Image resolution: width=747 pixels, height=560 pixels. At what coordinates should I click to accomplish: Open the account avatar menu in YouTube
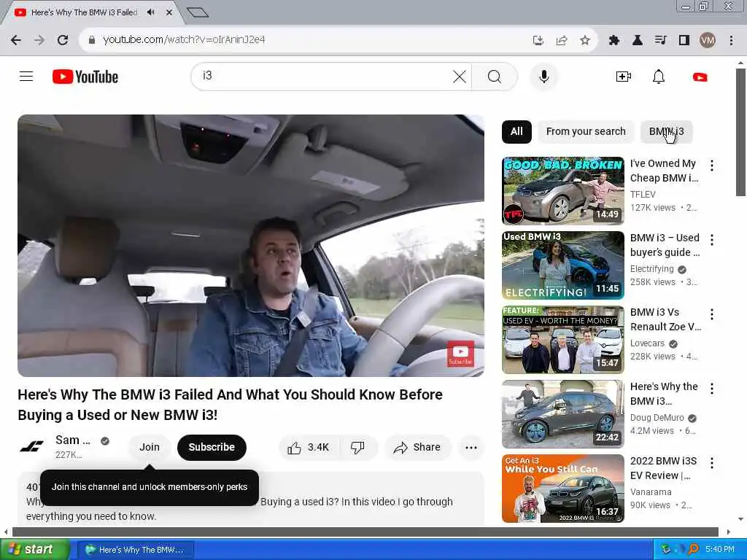pyautogui.click(x=700, y=77)
